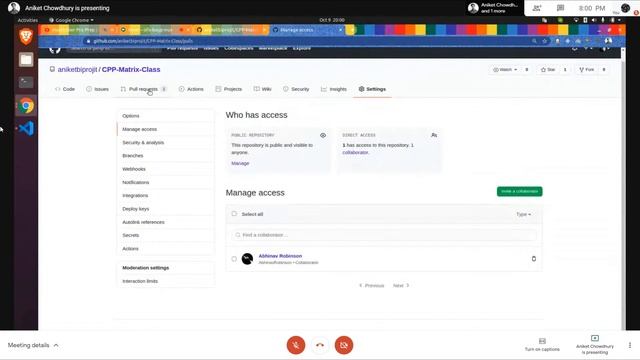
Task: Turn on captions in Meet
Action: tap(542, 345)
